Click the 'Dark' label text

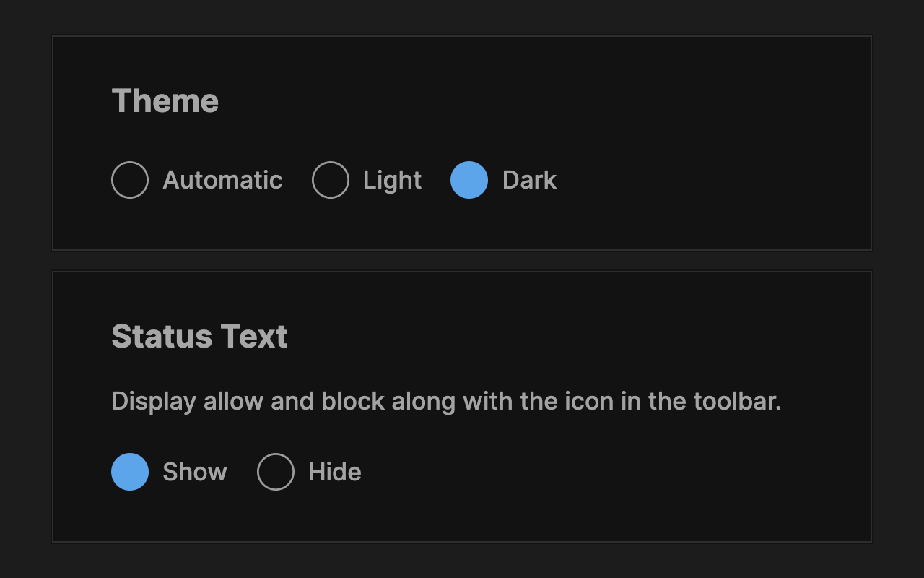tap(529, 180)
